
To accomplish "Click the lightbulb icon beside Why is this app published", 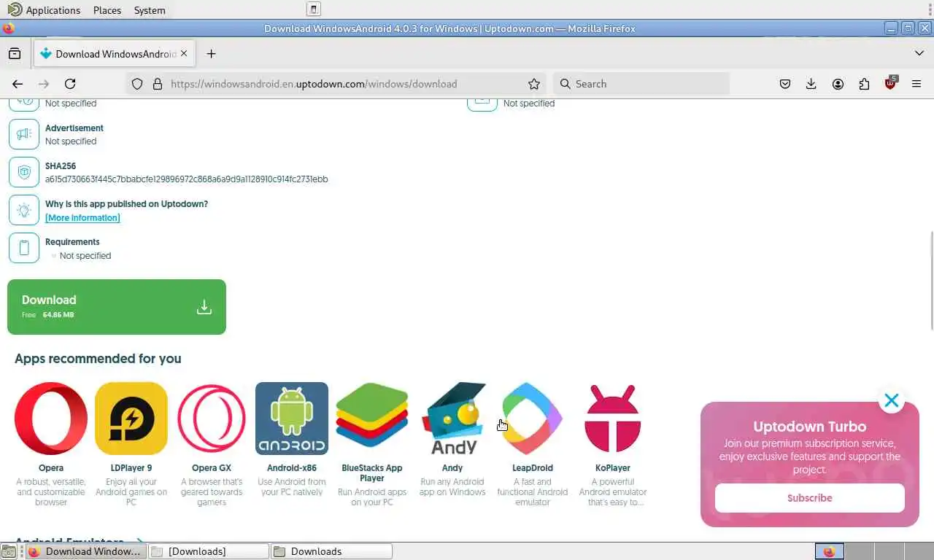I will click(24, 210).
